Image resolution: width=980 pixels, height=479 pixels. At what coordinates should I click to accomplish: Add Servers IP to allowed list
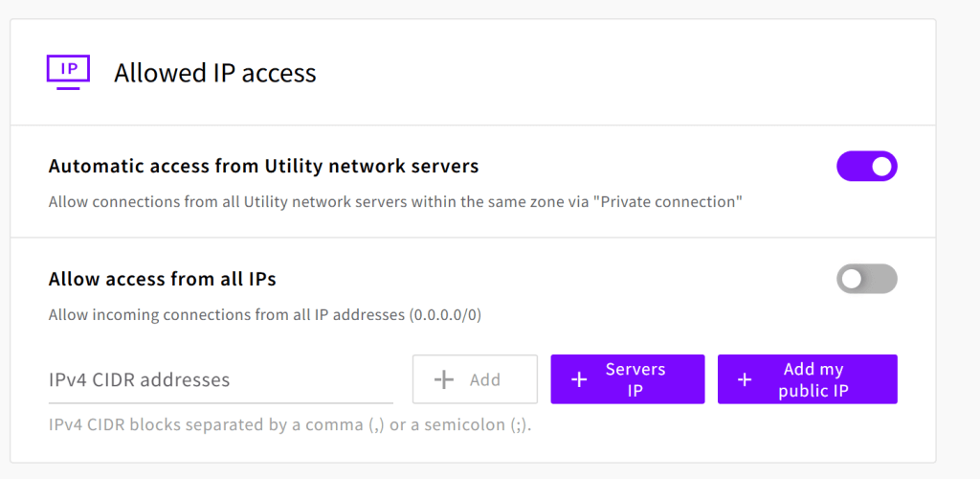628,379
